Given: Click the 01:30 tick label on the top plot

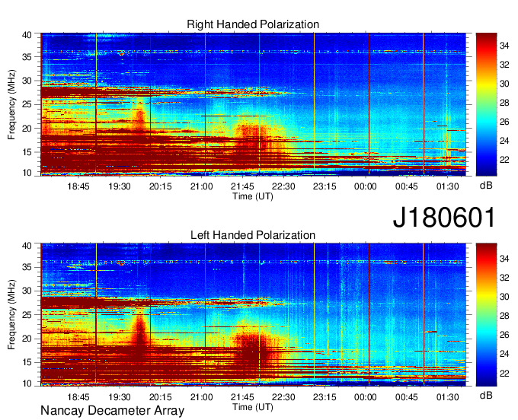Looking at the screenshot, I should pos(447,186).
